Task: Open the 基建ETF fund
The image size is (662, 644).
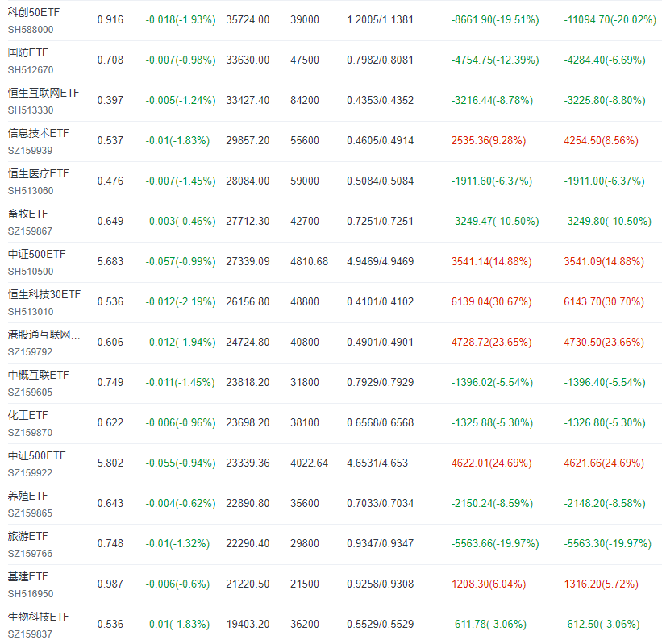Action: tap(28, 576)
